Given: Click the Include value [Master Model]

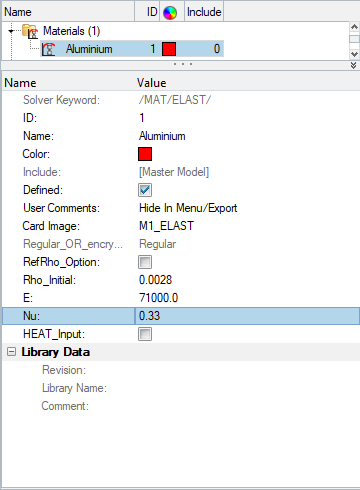Looking at the screenshot, I should pyautogui.click(x=174, y=172).
